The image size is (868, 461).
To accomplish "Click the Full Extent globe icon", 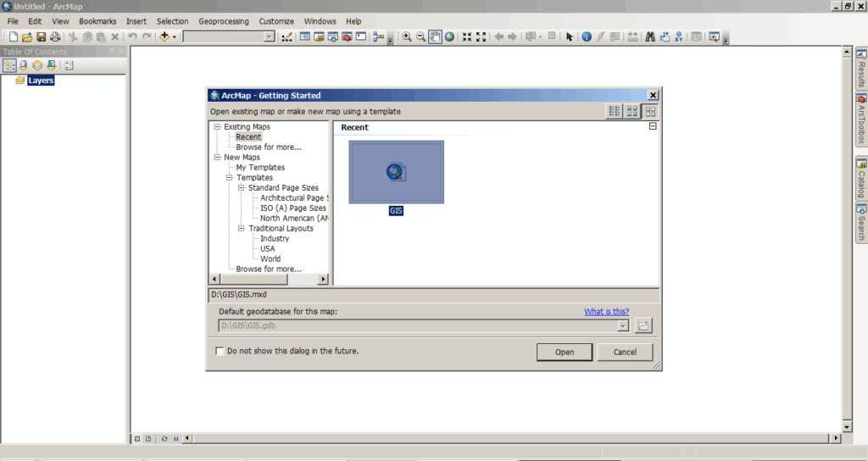I will point(449,36).
